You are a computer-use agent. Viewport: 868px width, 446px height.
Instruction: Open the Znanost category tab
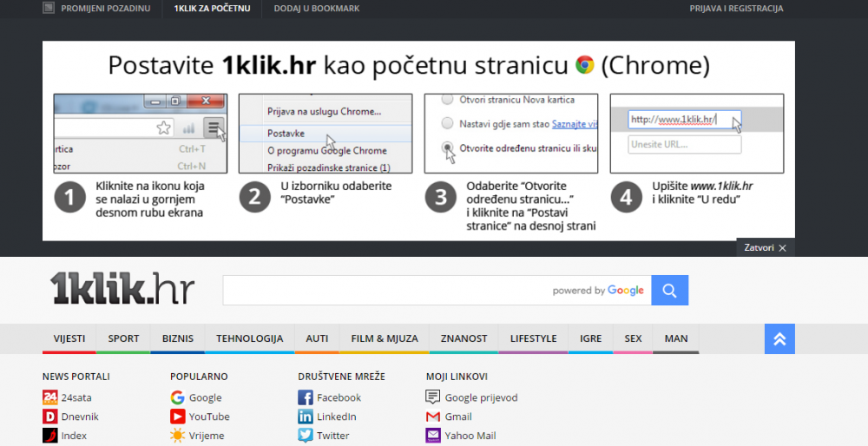tap(464, 338)
